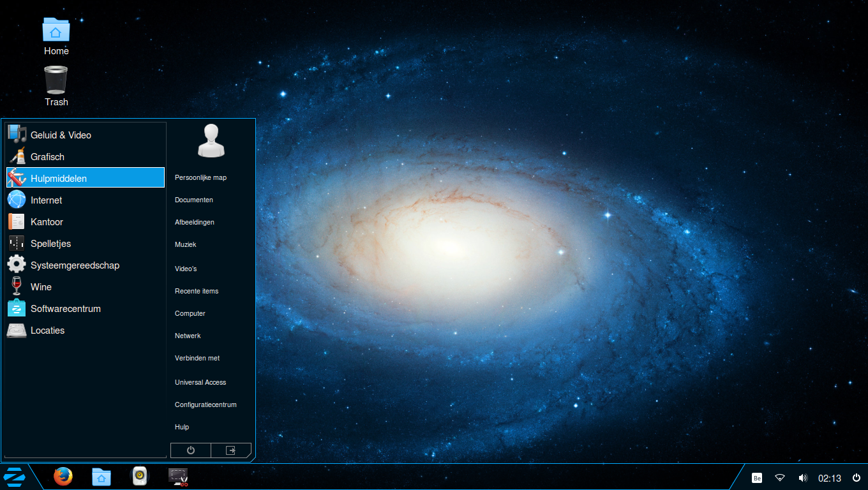Open the Home folder on the desktop

pos(56,32)
